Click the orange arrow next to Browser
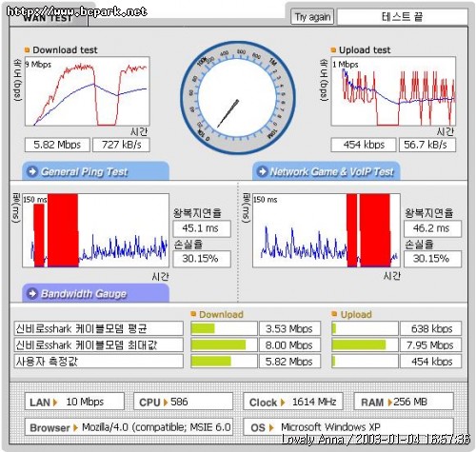 click(75, 428)
